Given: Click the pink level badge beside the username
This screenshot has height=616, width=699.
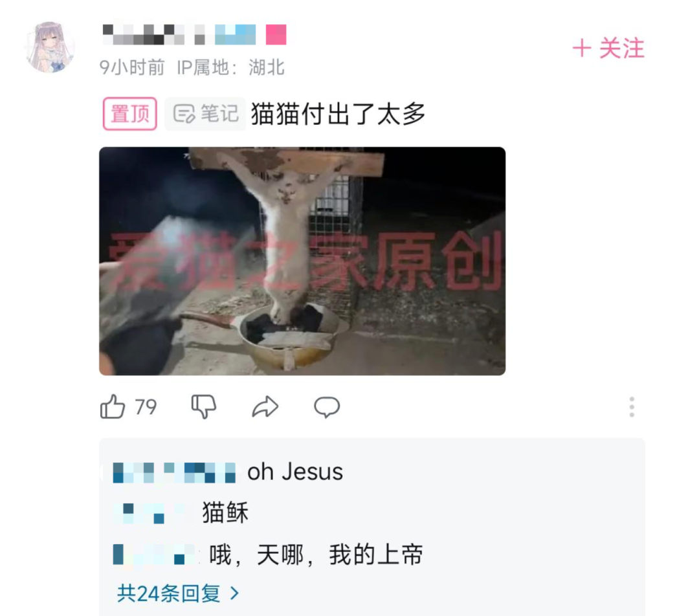Looking at the screenshot, I should pos(276,34).
